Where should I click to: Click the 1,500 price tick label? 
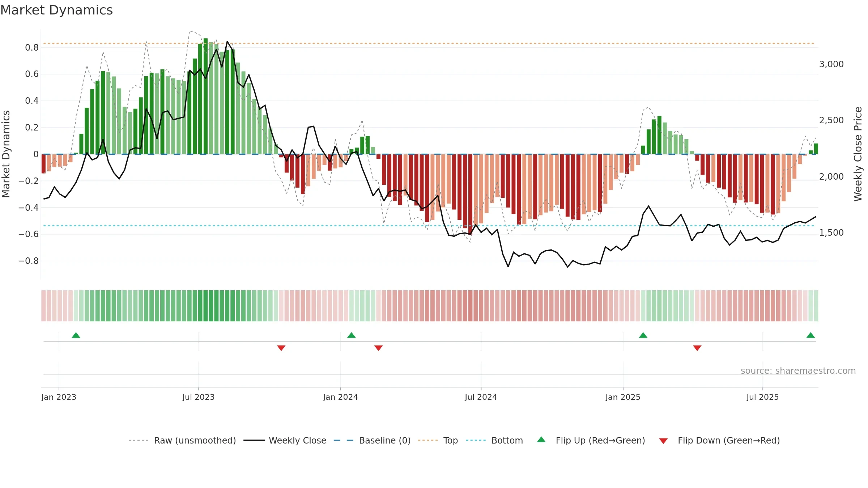[x=831, y=233]
